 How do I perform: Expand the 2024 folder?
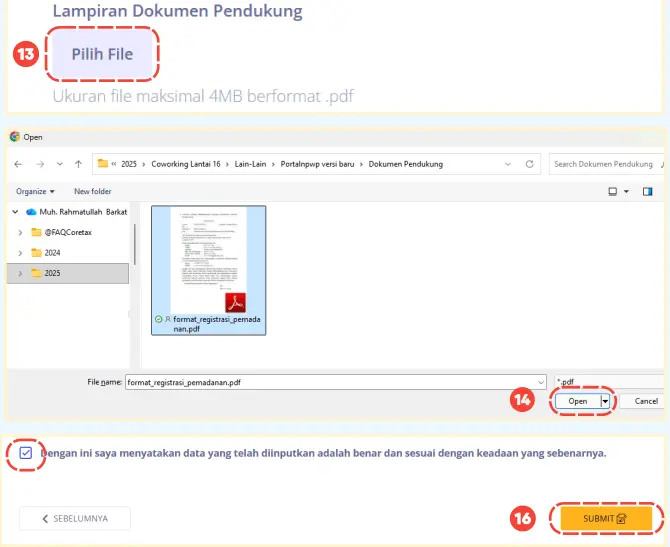[x=20, y=253]
